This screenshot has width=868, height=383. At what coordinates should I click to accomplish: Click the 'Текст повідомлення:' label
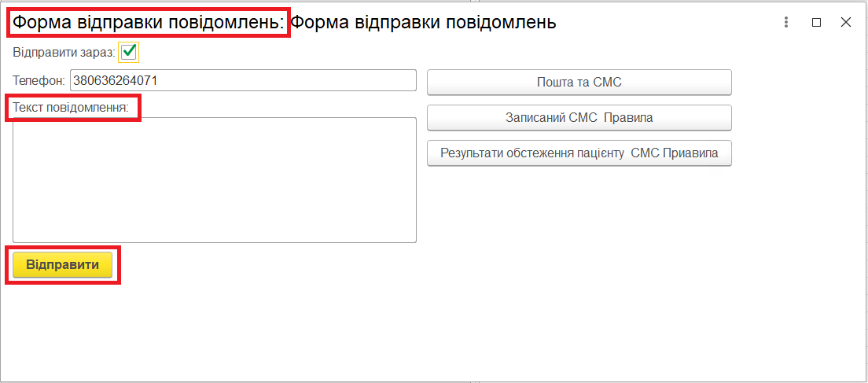(71, 107)
